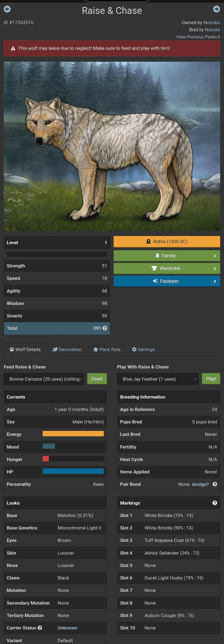Click the Speed stat value 78
The image size is (224, 644).
(x=104, y=278)
